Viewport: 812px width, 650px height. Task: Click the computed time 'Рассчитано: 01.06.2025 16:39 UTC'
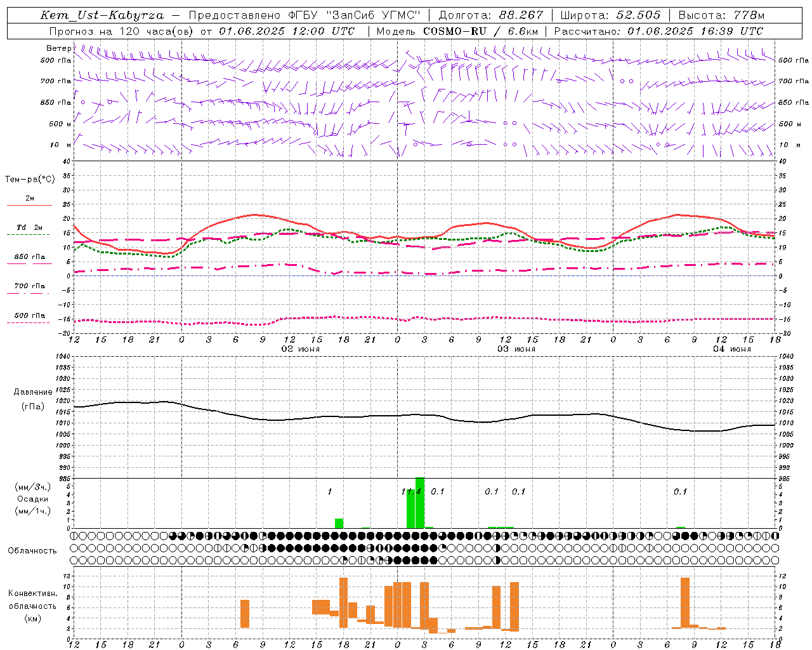tap(658, 31)
